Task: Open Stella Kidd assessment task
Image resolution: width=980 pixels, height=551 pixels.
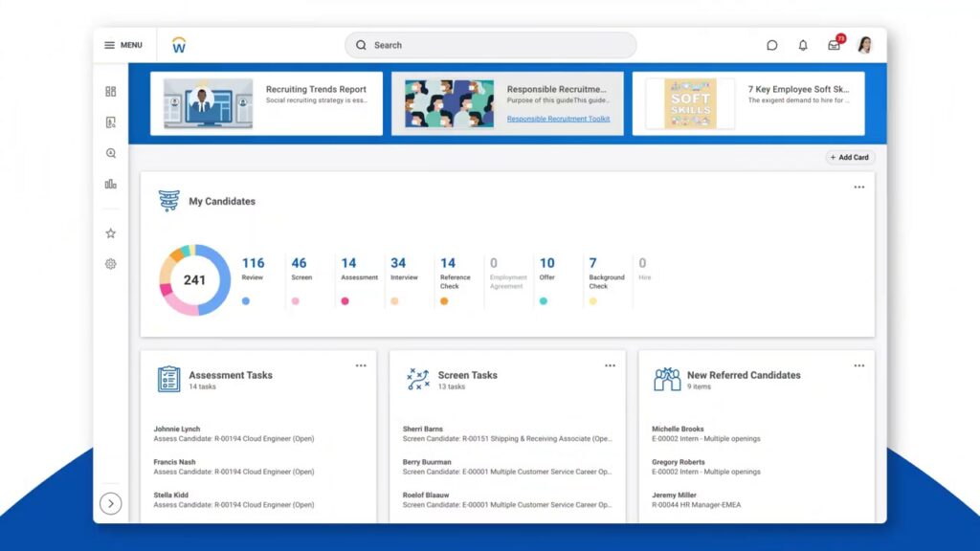Action: pyautogui.click(x=234, y=499)
